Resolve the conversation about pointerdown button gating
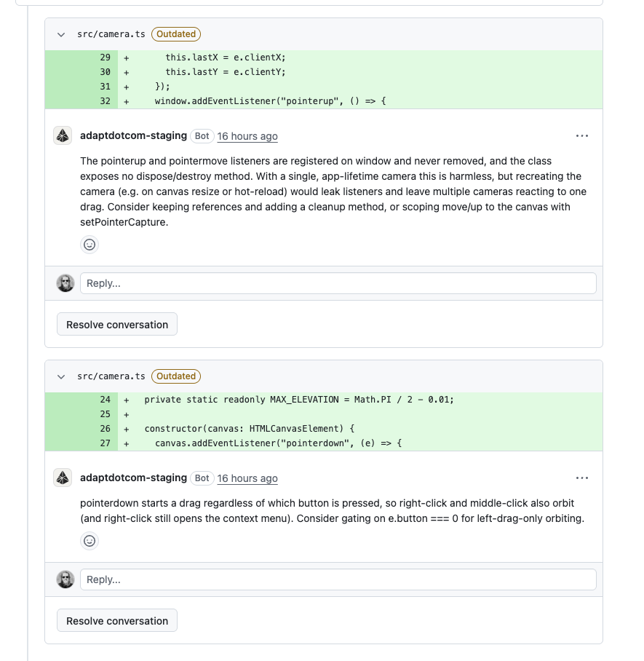This screenshot has width=644, height=661. 117,621
